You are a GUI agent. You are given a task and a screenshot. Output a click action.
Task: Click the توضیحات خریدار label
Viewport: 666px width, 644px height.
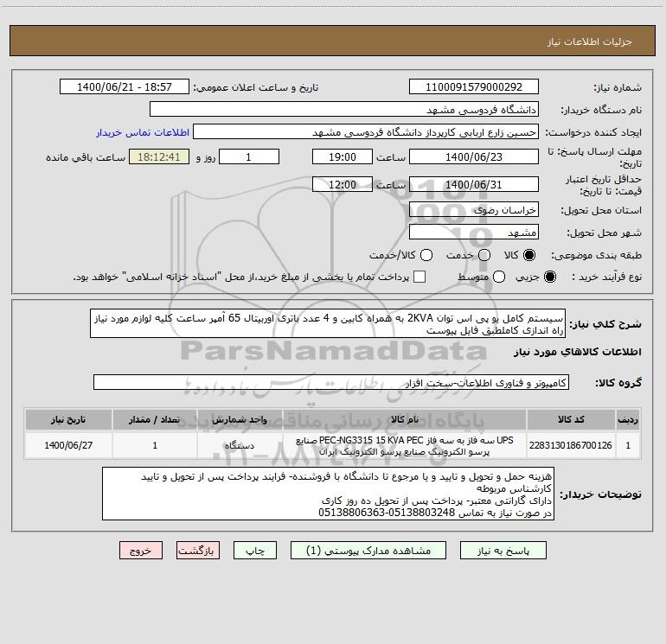point(600,494)
